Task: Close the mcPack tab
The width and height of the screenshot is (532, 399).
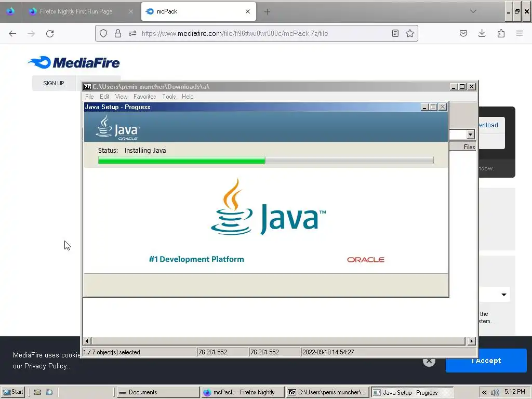Action: pos(248,11)
